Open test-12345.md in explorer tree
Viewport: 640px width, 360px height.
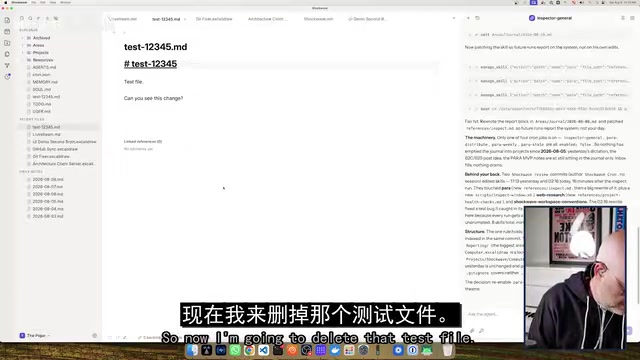click(46, 97)
